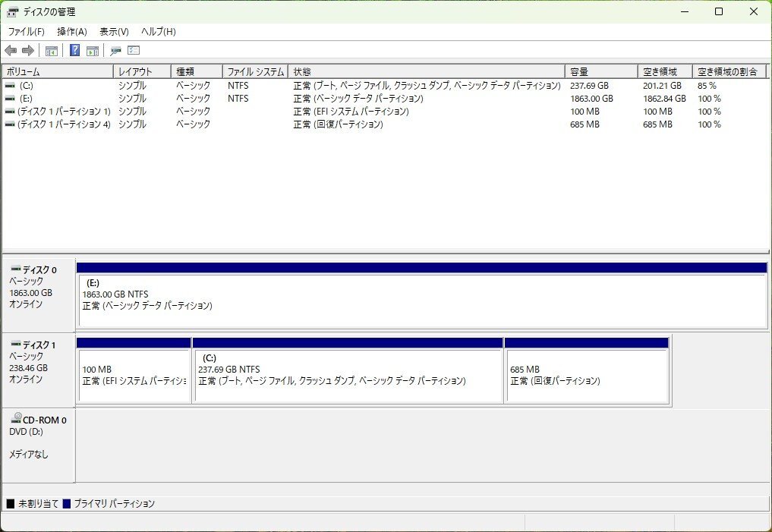The height and width of the screenshot is (532, 772).
Task: Click the 201.21 GB free space cell
Action: (x=662, y=86)
